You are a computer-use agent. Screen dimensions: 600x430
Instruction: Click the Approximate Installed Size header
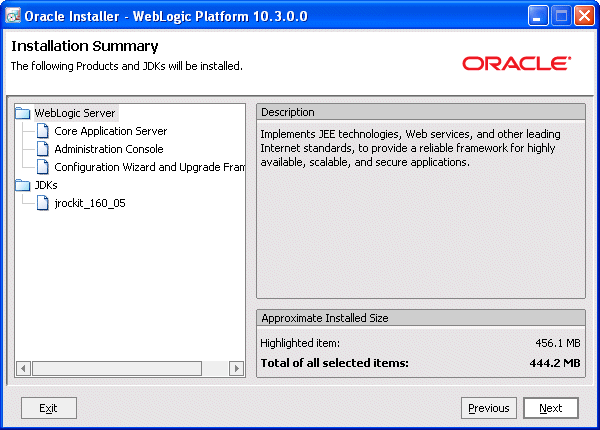421,318
